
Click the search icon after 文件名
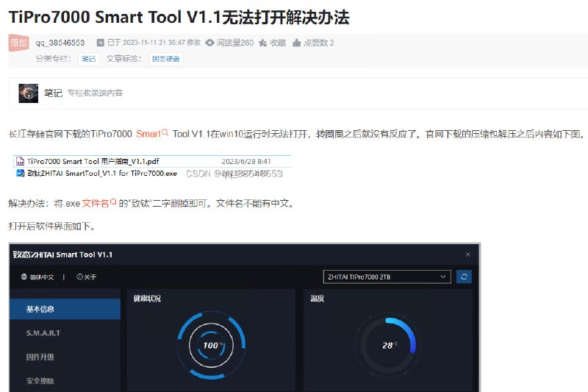(113, 202)
